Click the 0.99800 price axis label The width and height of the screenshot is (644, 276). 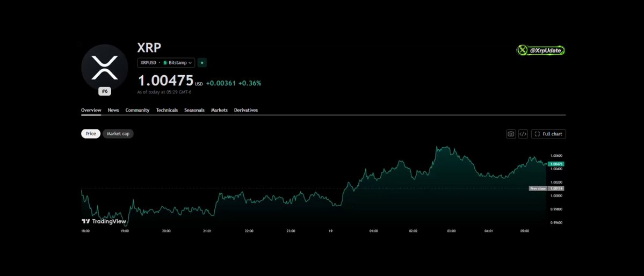click(x=556, y=209)
